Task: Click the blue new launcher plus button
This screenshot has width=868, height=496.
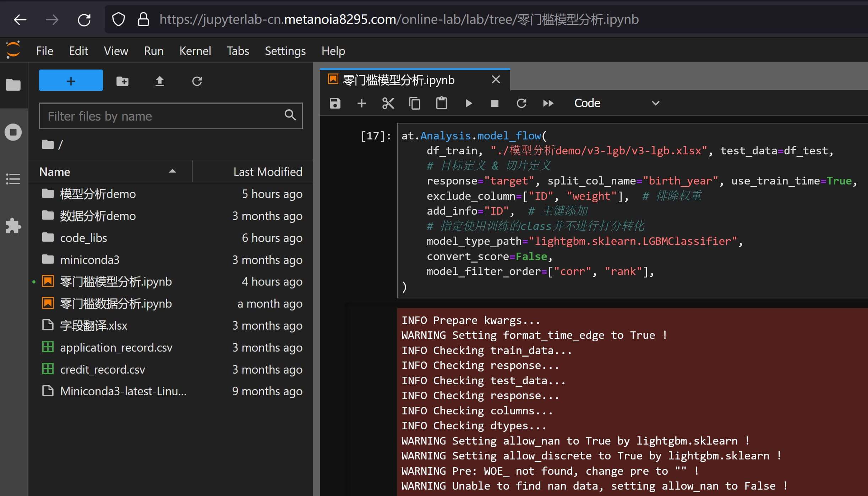Action: point(71,81)
